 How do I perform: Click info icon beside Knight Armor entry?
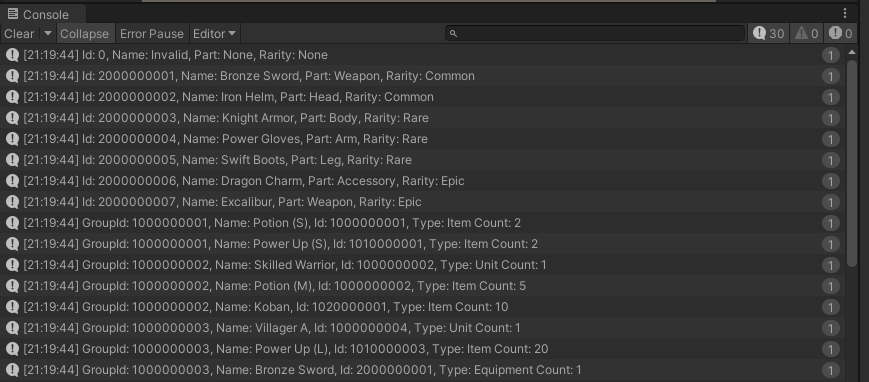click(12, 118)
